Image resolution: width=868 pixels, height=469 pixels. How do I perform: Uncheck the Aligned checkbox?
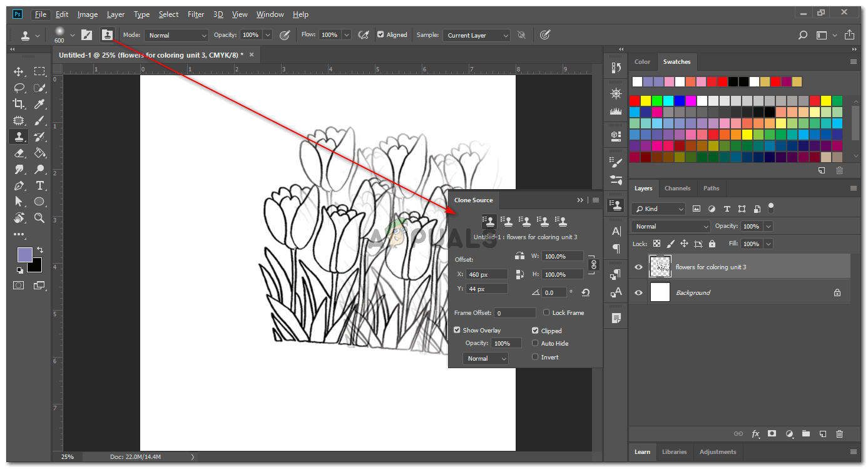click(x=380, y=35)
